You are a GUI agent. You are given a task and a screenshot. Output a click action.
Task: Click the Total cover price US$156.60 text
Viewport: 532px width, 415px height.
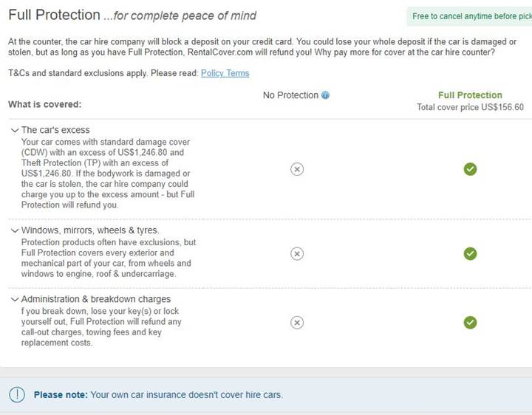coord(470,107)
